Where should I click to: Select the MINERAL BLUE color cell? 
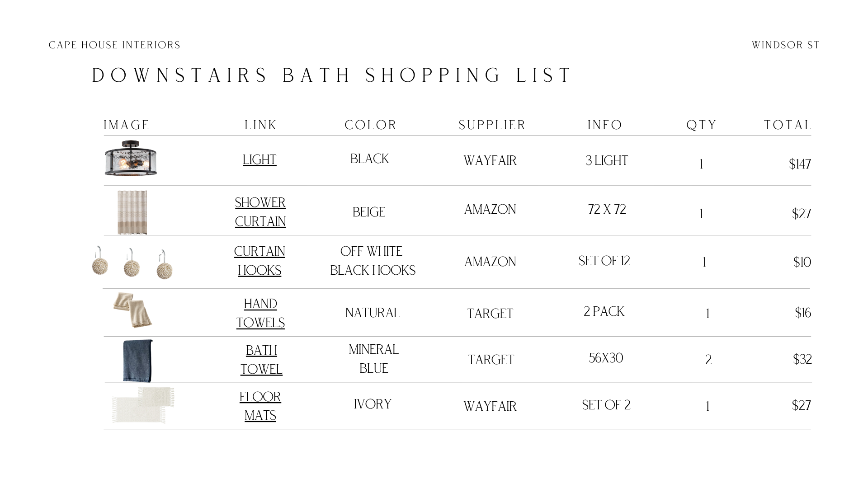pyautogui.click(x=374, y=359)
